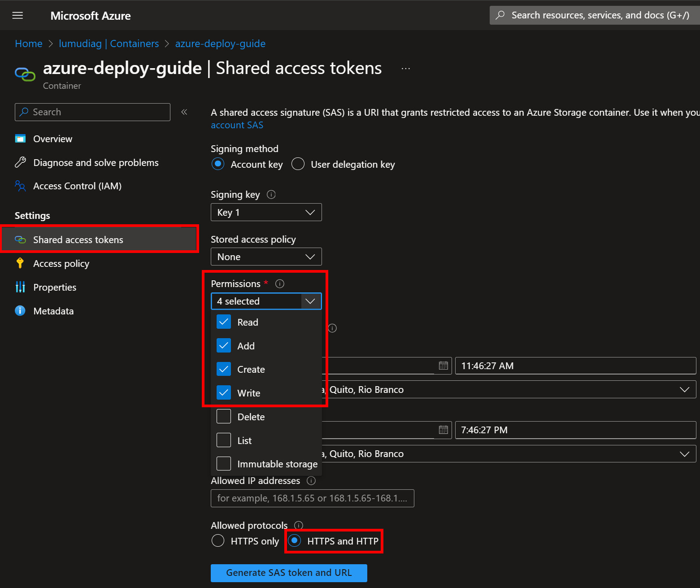This screenshot has height=588, width=700.
Task: Click the Permissions info icon
Action: tap(280, 283)
